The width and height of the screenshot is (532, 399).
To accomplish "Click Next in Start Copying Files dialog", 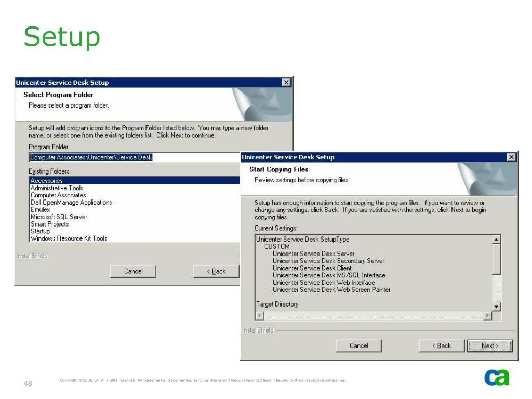I will pyautogui.click(x=489, y=345).
